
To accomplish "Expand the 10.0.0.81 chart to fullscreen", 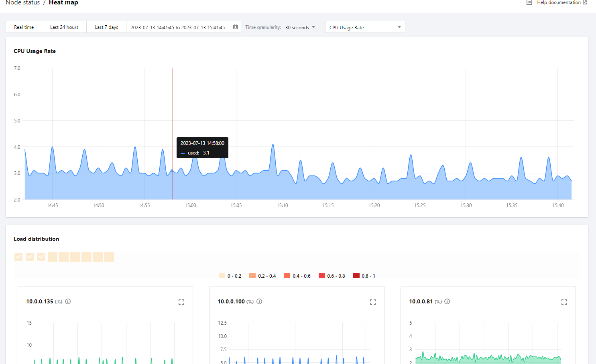I will (x=564, y=302).
